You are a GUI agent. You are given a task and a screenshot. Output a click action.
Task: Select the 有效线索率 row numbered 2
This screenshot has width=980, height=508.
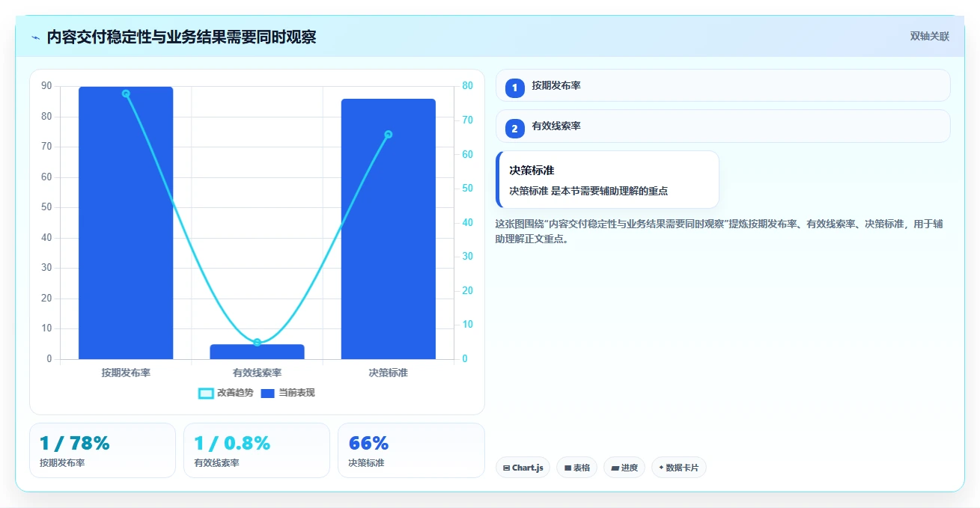(x=723, y=126)
